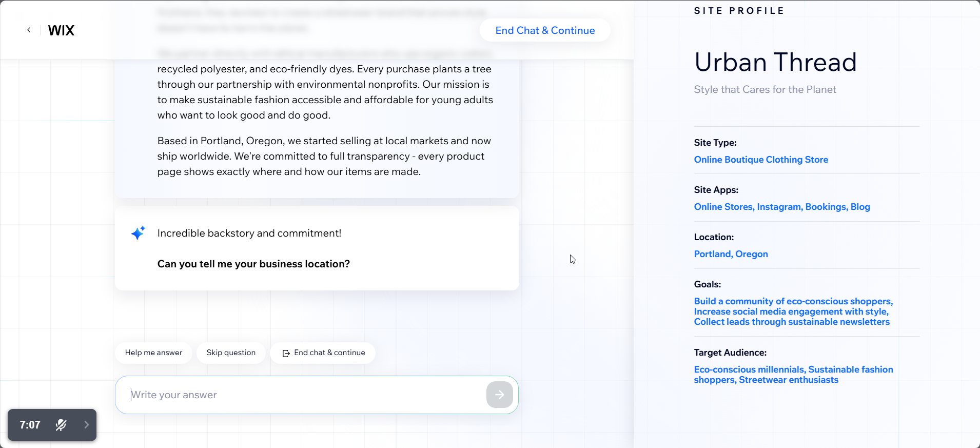This screenshot has height=448, width=980.
Task: Click the paragraph starting Based in Portland, Oregon
Action: tap(324, 156)
